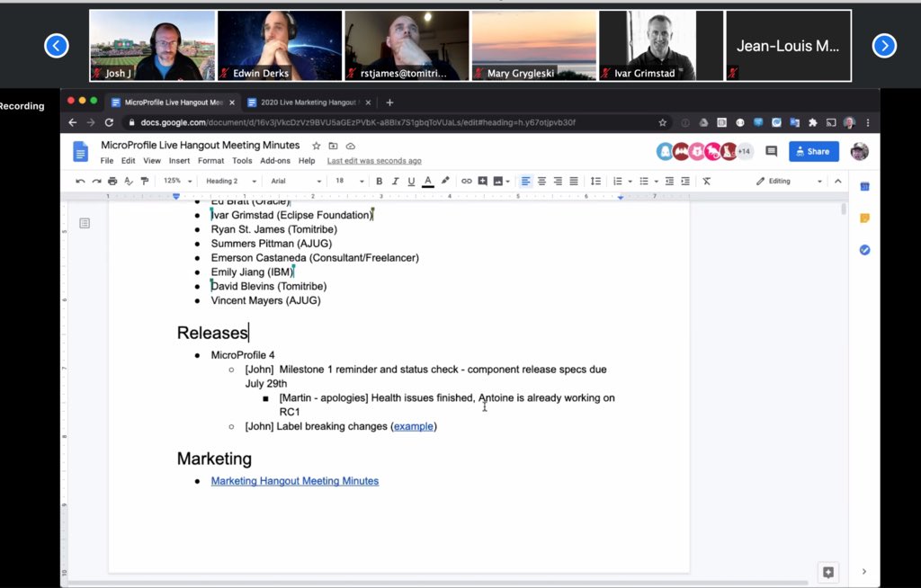
Task: Toggle bold formatting
Action: point(379,181)
